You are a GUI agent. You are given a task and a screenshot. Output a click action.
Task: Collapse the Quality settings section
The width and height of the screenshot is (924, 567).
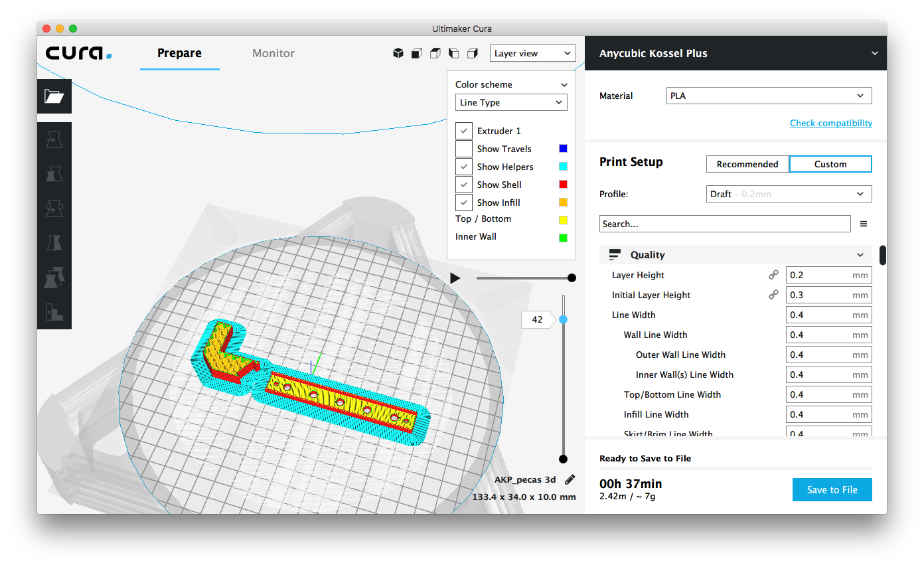click(x=735, y=255)
